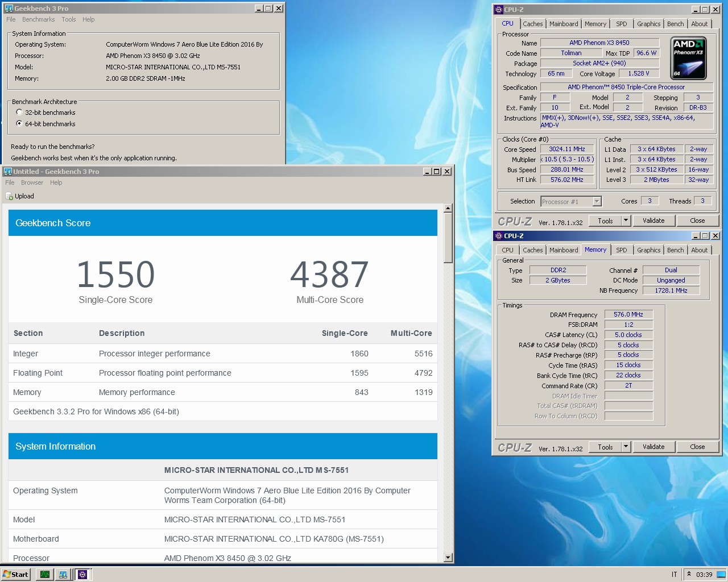The width and height of the screenshot is (728, 582).
Task: Click scroll-down arrow of results scrollbar
Action: click(448, 558)
